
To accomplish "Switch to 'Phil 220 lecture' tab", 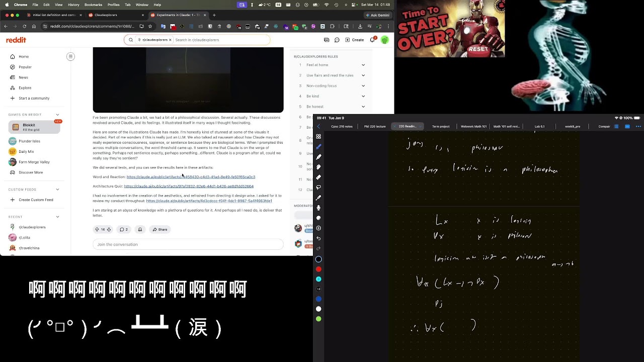I will pyautogui.click(x=375, y=127).
